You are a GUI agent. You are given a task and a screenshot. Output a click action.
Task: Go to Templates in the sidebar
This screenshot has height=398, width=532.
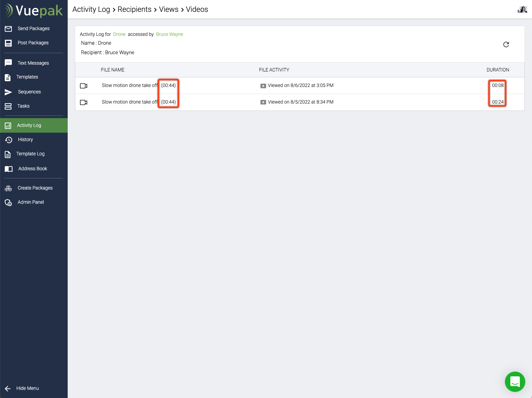(x=27, y=77)
